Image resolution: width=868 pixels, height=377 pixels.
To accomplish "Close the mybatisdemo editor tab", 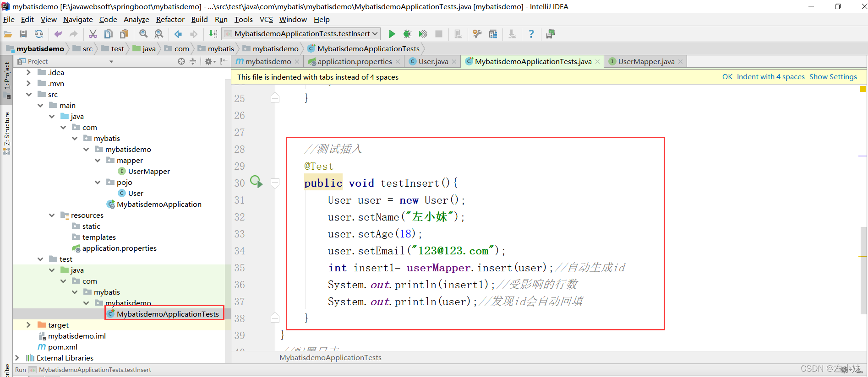I will 297,62.
